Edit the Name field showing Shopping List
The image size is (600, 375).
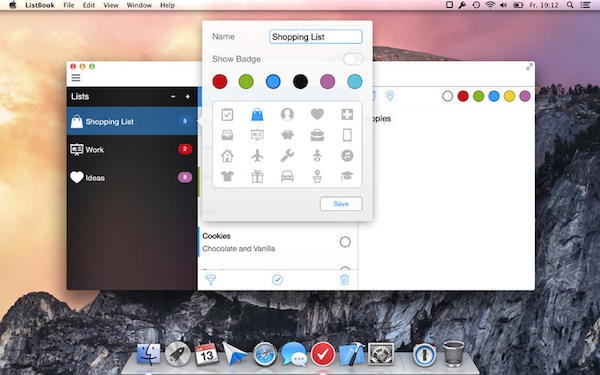tap(316, 37)
